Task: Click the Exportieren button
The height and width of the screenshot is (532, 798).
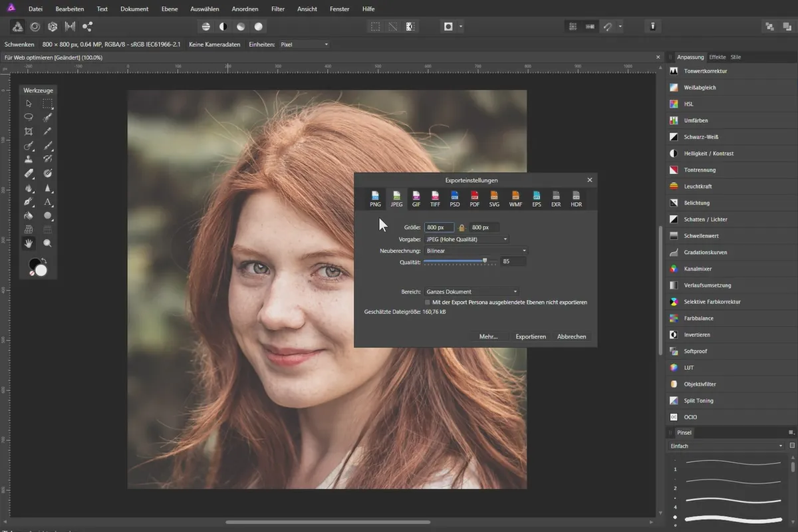Action: (x=531, y=336)
